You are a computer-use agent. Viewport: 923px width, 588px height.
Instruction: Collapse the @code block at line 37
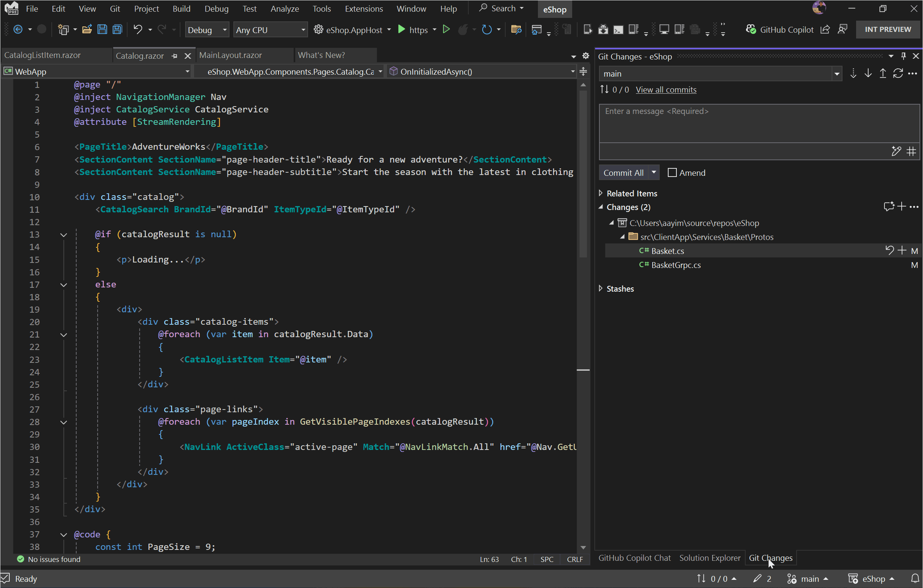[x=63, y=535]
